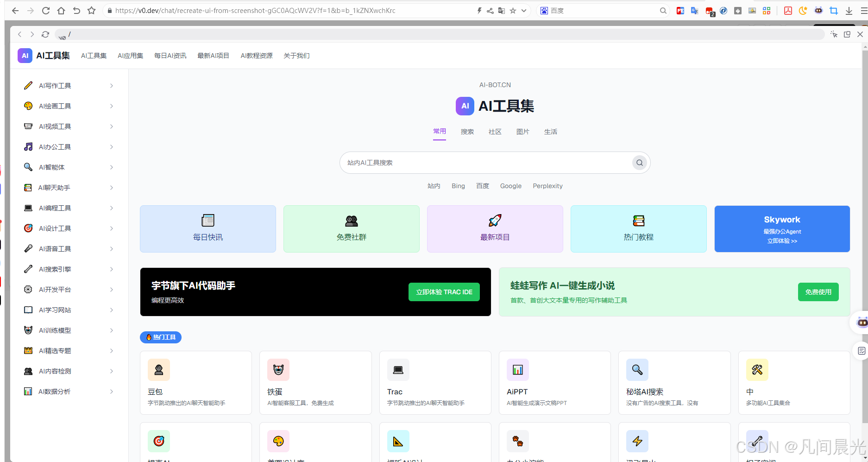Viewport: 868px width, 462px height.
Task: Click the AI开发平台 gear icon
Action: click(x=28, y=290)
